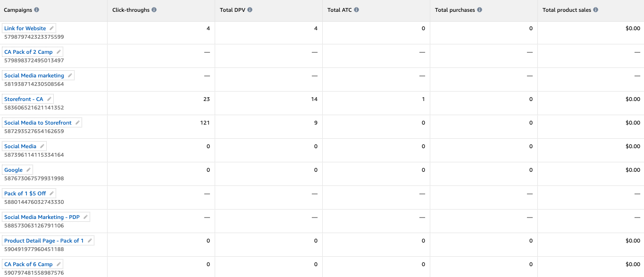Viewport: 644px width, 277px height.
Task: Rename the Storefront - CA campaign via pencil
Action: coord(49,99)
